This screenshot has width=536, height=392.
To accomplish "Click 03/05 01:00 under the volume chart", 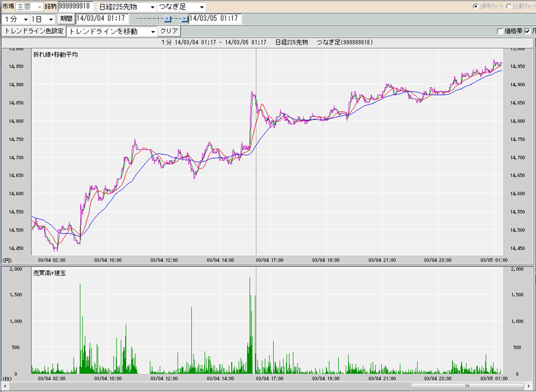I will click(x=494, y=379).
